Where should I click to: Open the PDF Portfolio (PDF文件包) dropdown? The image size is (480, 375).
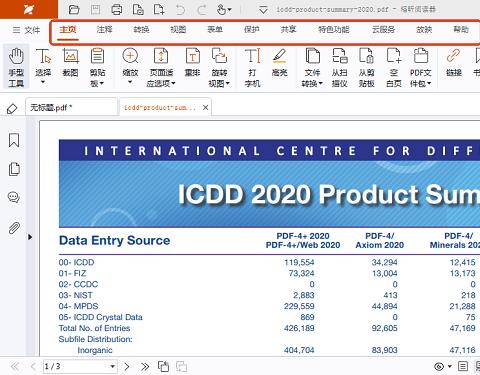[429, 83]
